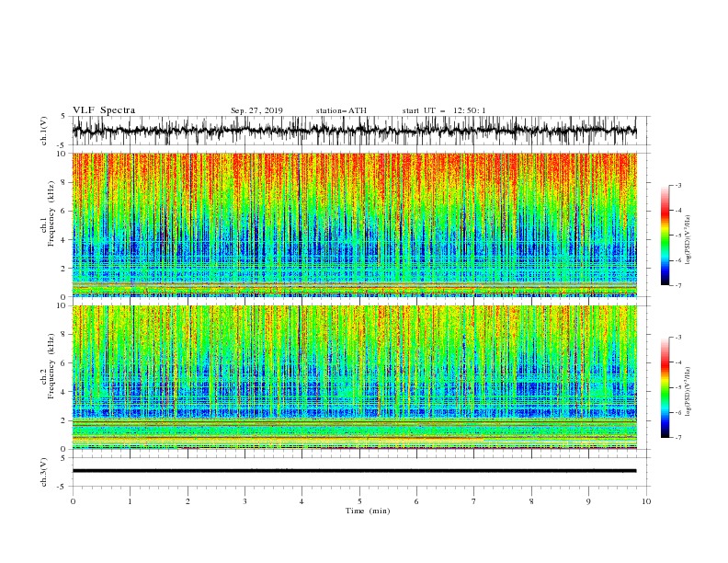Image resolution: width=728 pixels, height=563 pixels.
Task: Click the ch.2 frequency tick label "2"
Action: coord(64,420)
